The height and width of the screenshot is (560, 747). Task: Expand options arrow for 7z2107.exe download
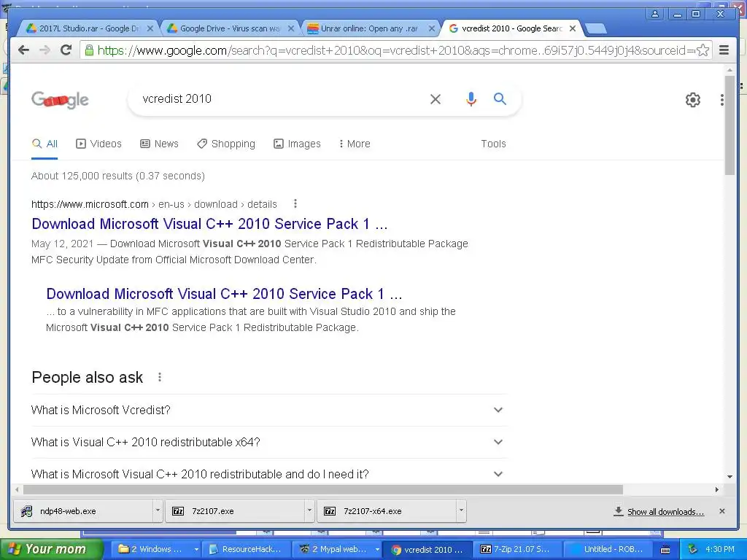[309, 510]
